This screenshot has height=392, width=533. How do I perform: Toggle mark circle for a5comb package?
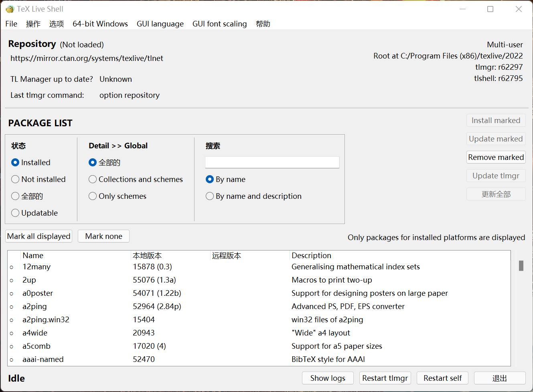[12, 347]
